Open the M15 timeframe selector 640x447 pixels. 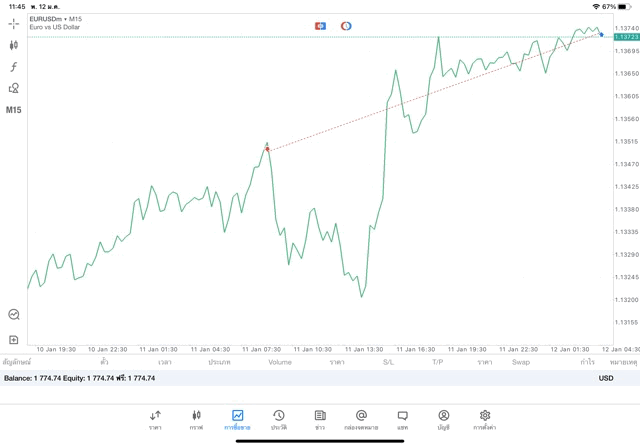pyautogui.click(x=14, y=110)
